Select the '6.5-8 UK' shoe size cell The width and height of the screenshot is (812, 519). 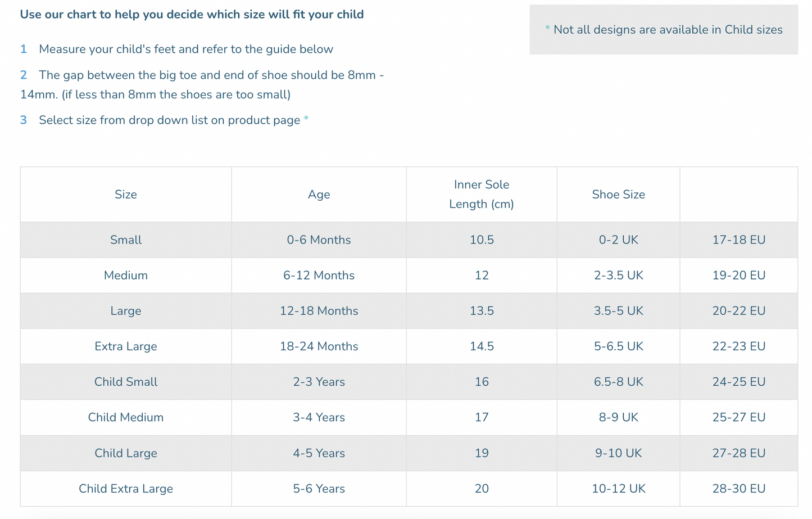[x=618, y=382]
